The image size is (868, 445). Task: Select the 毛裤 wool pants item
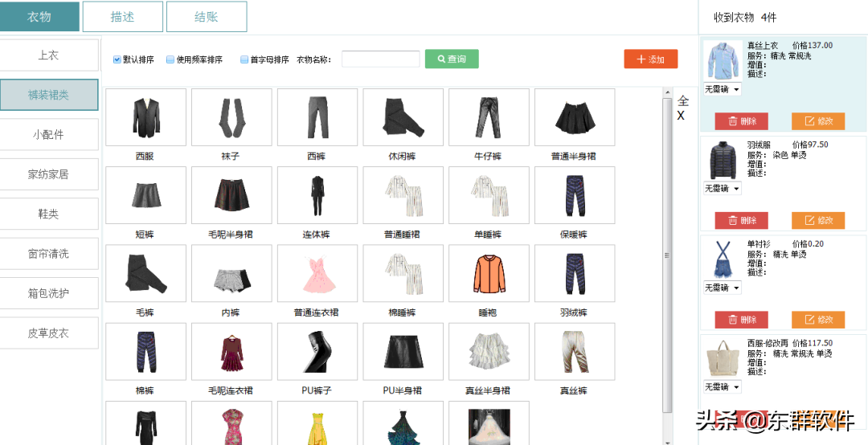[145, 273]
